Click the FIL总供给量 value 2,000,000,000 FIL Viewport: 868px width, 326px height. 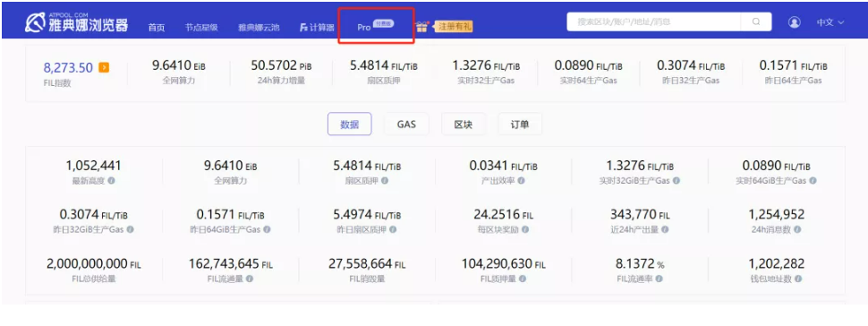[x=93, y=264]
